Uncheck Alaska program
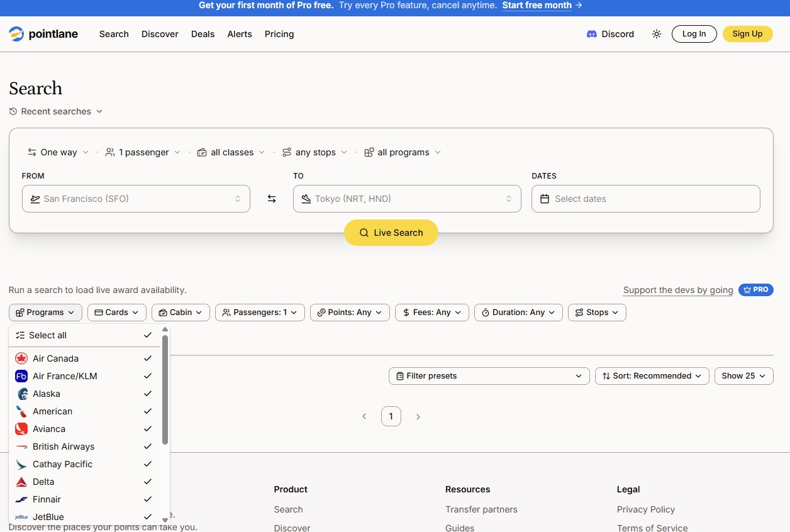790x532 pixels. point(148,394)
